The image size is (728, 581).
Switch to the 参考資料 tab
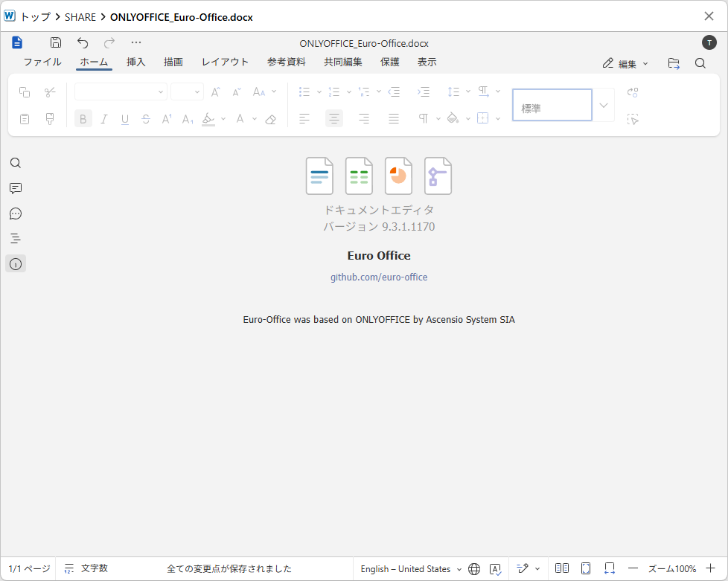[x=287, y=62]
